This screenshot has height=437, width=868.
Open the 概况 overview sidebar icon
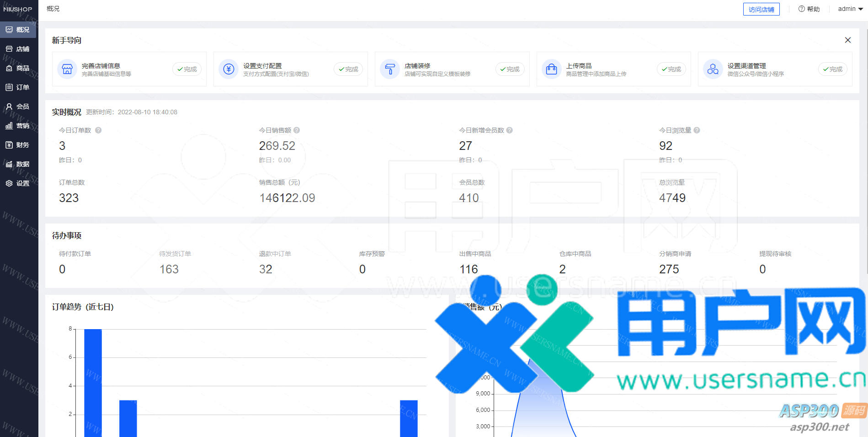(x=9, y=30)
